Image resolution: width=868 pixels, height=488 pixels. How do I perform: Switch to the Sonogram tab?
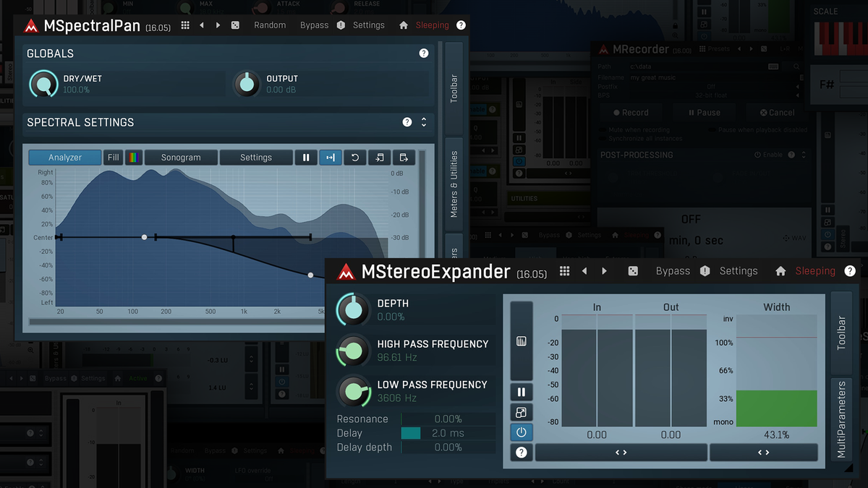coord(180,157)
